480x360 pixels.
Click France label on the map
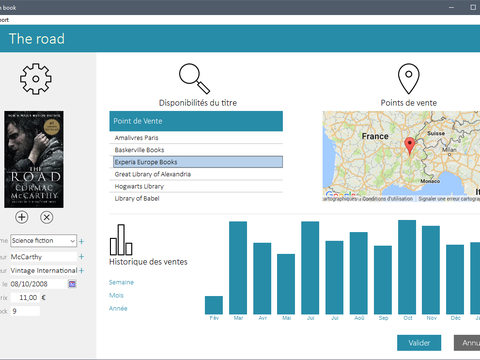point(375,136)
